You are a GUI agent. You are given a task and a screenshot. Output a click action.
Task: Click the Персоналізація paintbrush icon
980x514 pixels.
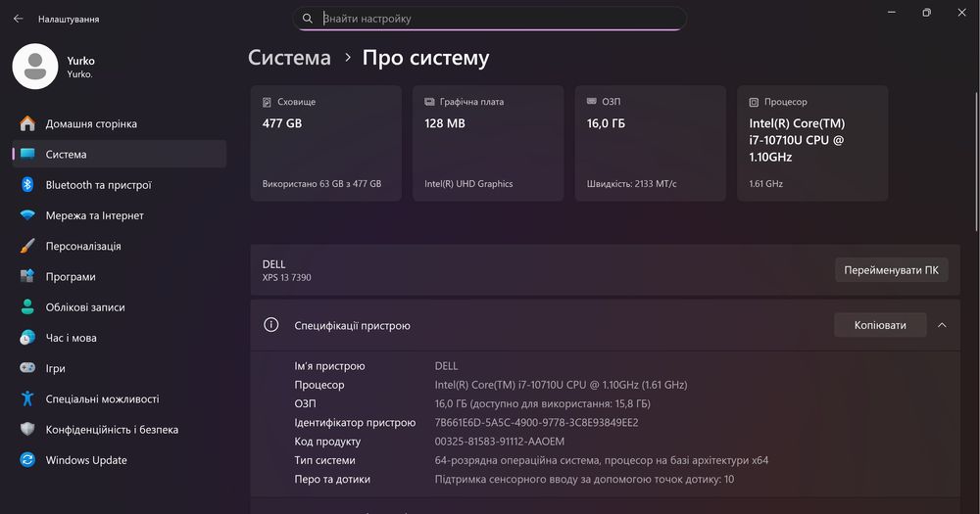pyautogui.click(x=27, y=246)
